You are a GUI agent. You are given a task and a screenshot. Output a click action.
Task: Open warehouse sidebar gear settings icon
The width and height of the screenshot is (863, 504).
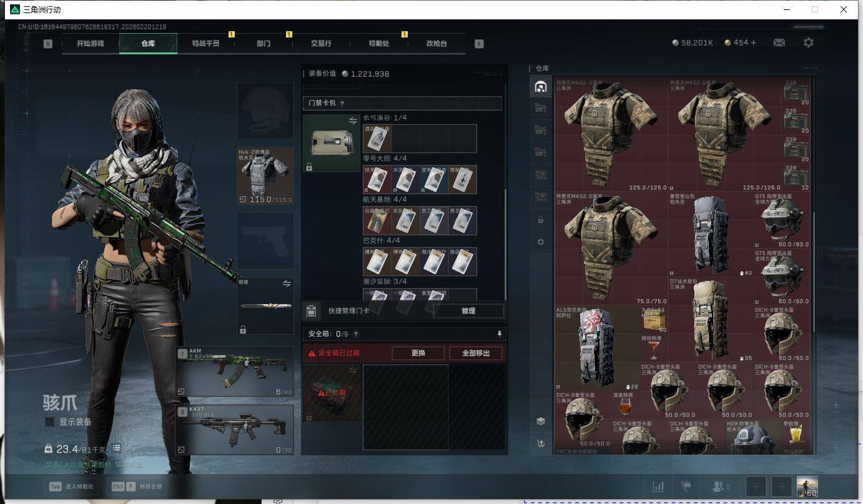pos(541,242)
